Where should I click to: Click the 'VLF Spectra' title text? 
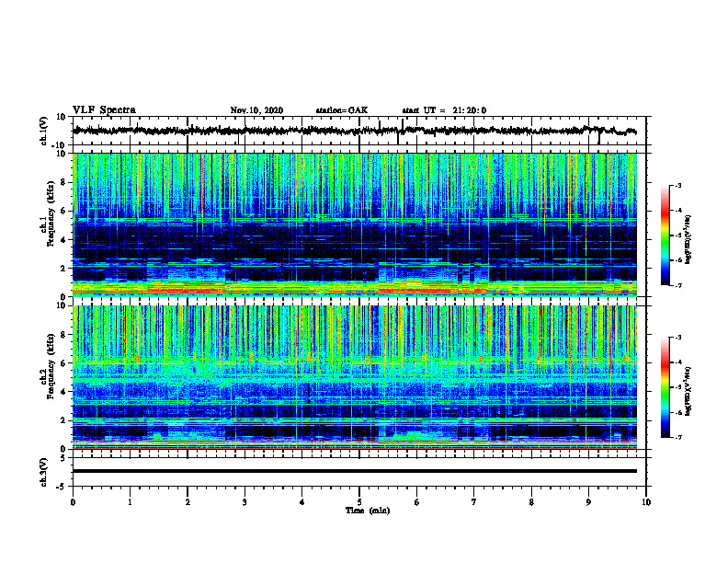point(105,110)
